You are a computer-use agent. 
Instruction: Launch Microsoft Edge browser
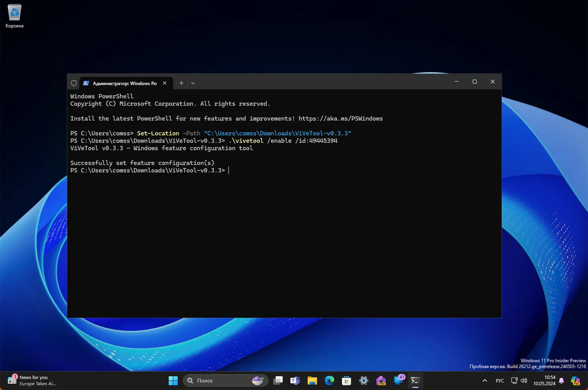(329, 381)
